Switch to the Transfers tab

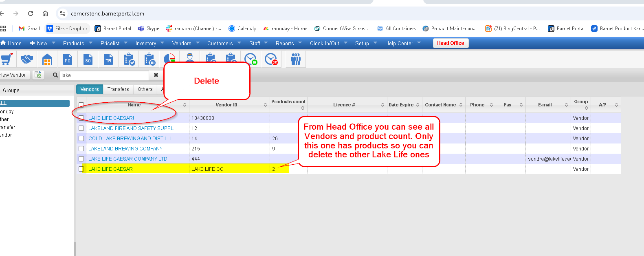click(118, 89)
